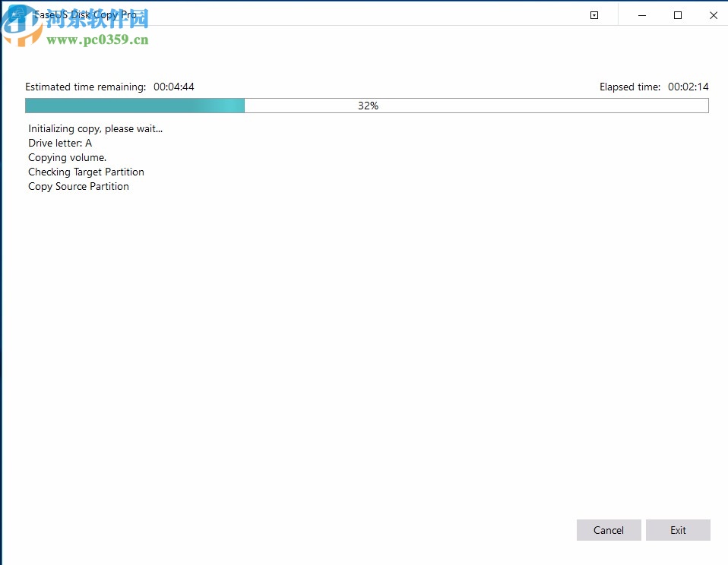Click the EaseUS Disk Copy app icon

(x=17, y=14)
